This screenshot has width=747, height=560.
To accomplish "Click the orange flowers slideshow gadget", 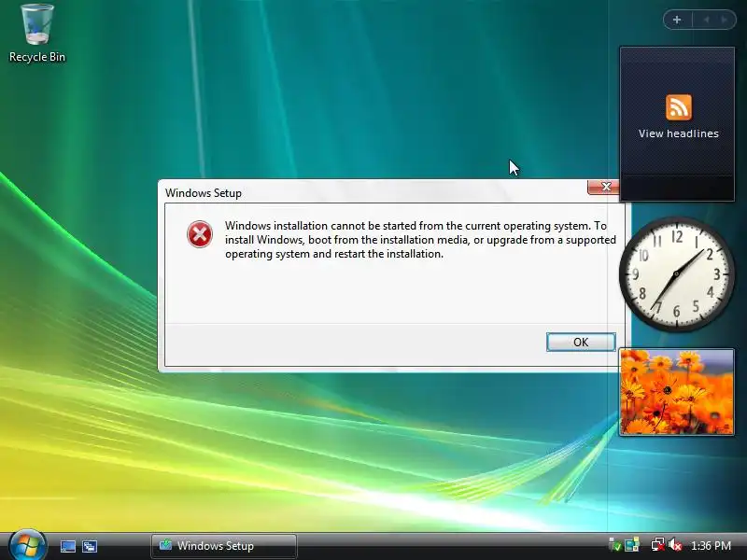I will point(676,392).
